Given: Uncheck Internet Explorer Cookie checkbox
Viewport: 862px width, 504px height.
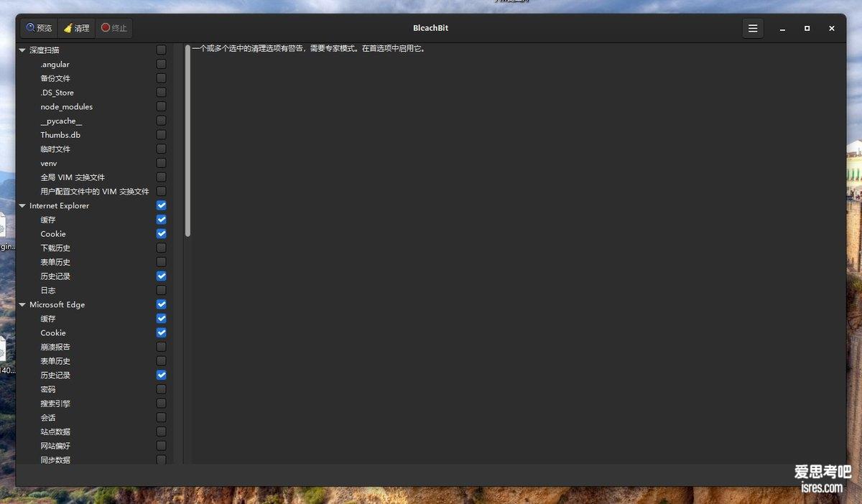Looking at the screenshot, I should [161, 233].
